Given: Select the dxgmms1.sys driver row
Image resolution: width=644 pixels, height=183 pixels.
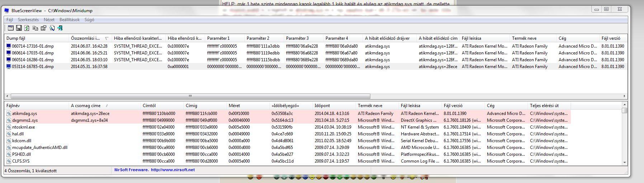Looking at the screenshot, I should 288,120.
